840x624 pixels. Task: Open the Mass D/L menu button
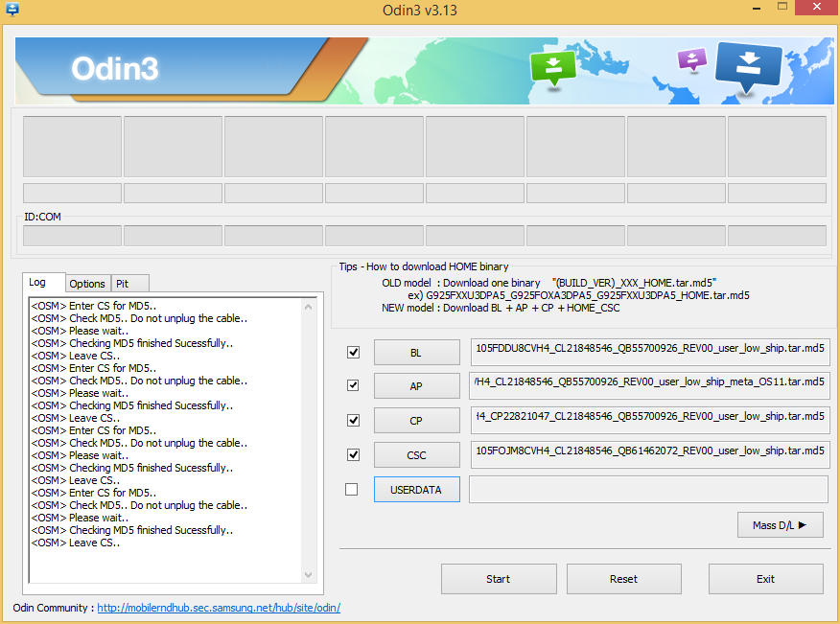point(780,525)
